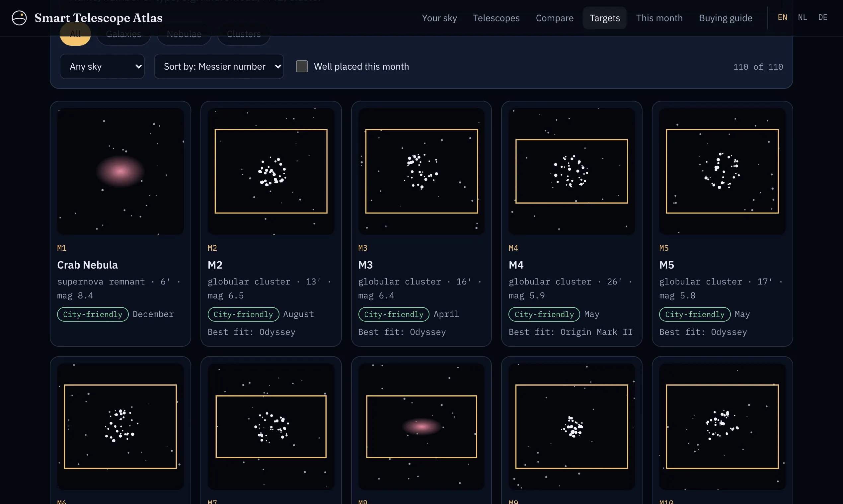Click 'mag 6.4' on the M3 card
Viewport: 843px width, 504px height.
pos(376,296)
